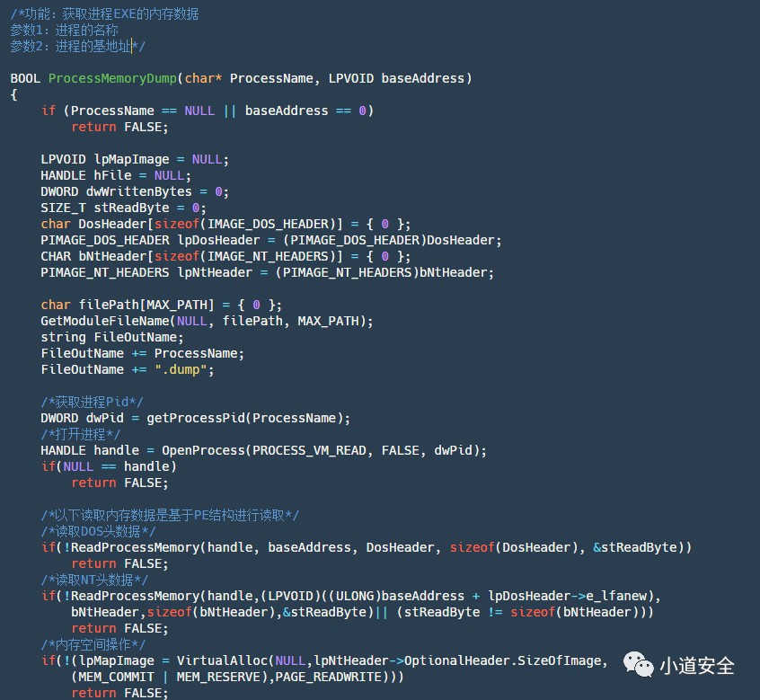This screenshot has height=700, width=760.
Task: Click the 'HANDLE hFile = NULL;' line
Action: (x=115, y=175)
